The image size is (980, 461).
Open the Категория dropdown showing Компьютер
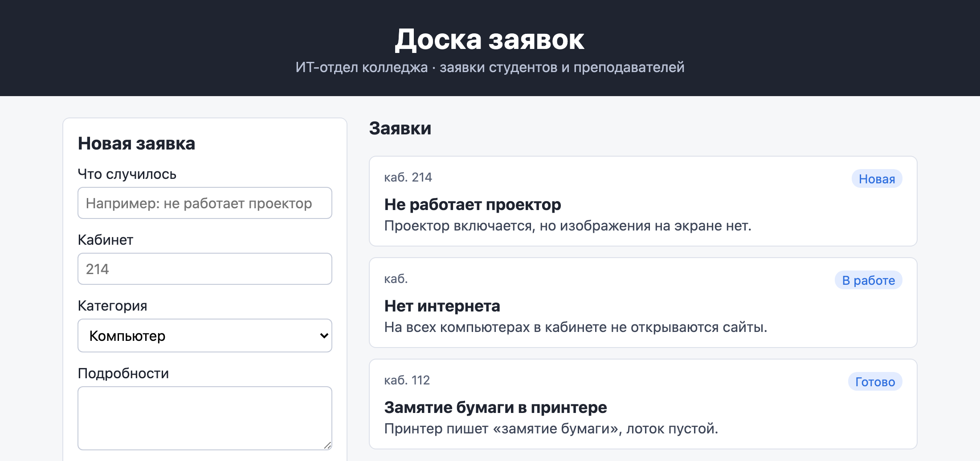[205, 336]
